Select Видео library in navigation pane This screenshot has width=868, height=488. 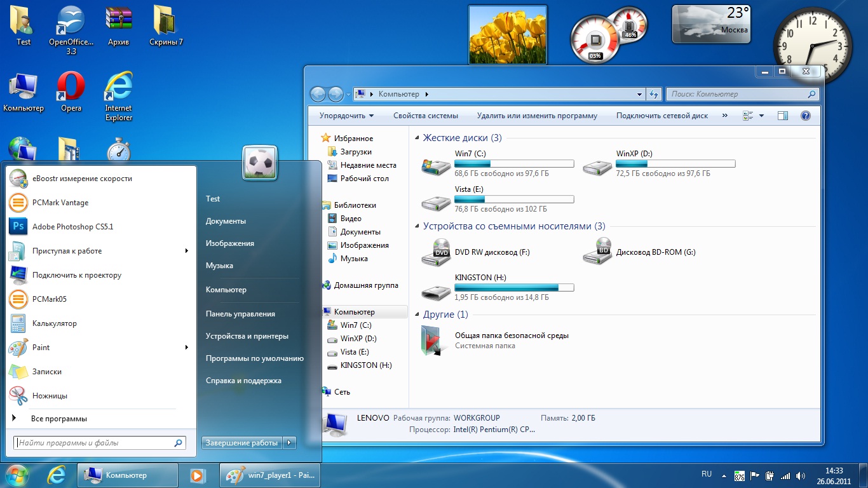point(351,219)
